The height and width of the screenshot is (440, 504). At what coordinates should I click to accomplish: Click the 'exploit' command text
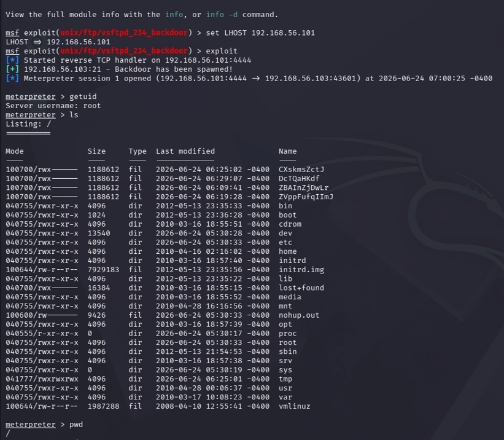click(x=222, y=51)
